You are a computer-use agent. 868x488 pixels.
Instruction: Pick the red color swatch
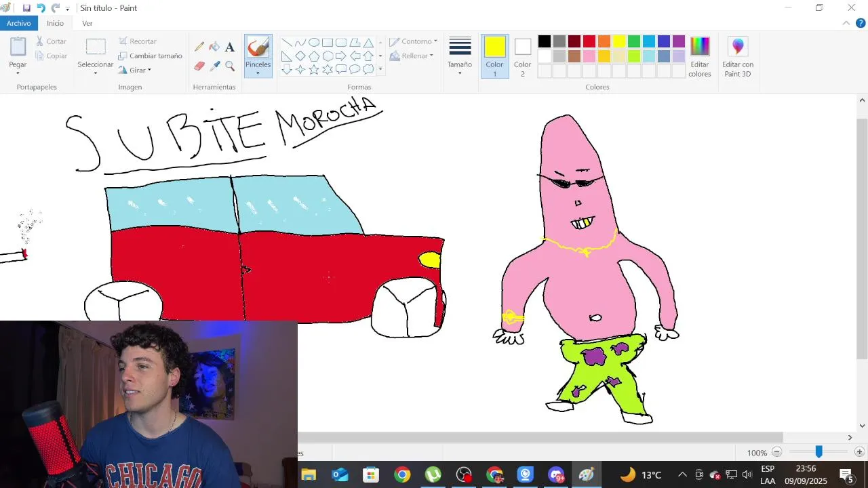[x=589, y=41]
